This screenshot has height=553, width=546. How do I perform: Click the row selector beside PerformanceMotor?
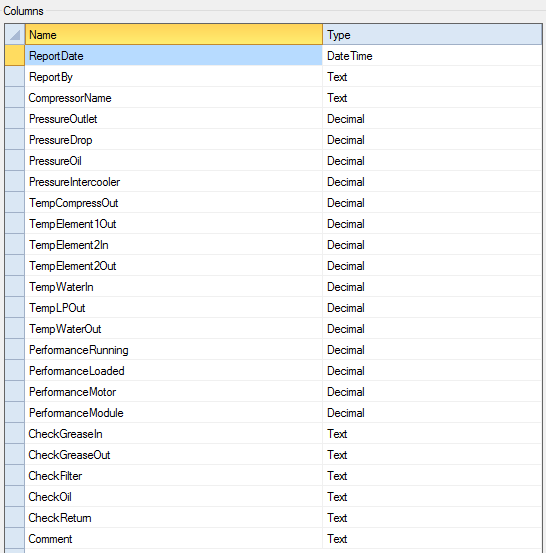(15, 391)
